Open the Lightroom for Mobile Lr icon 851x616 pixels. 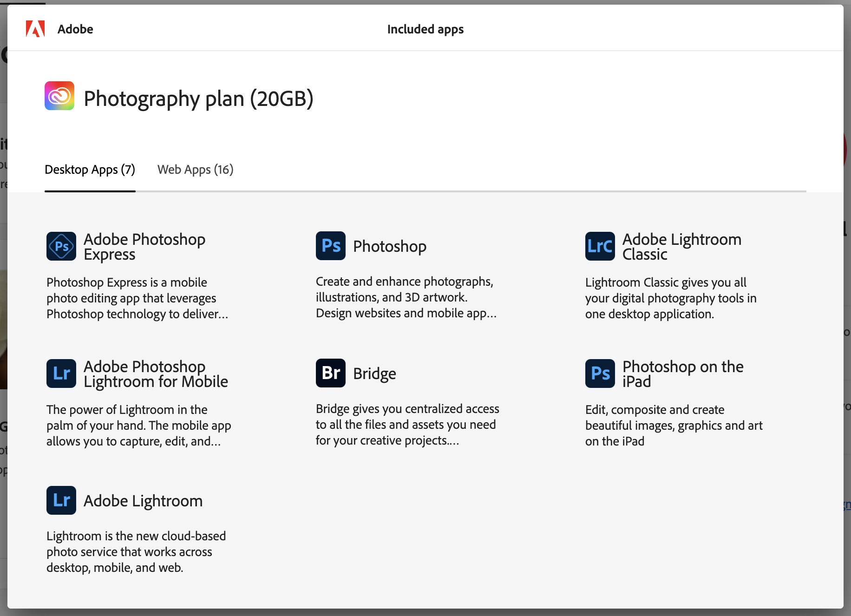point(61,374)
